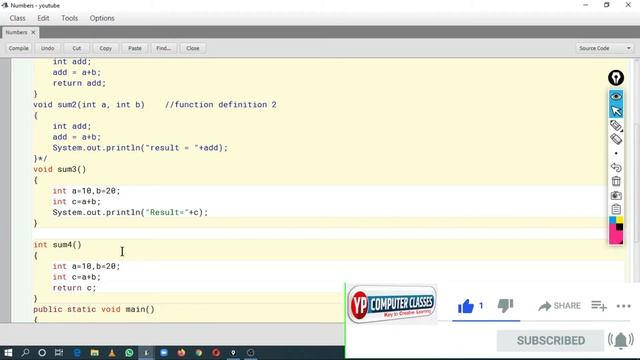Click the clipboard icon in pen toolbar
Viewport: 640px width, 360px height.
(x=616, y=209)
